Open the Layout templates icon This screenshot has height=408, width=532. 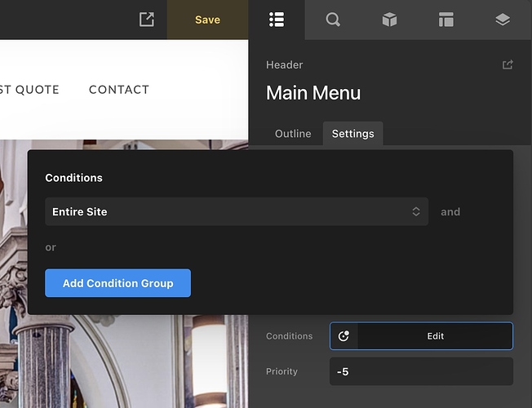click(446, 20)
